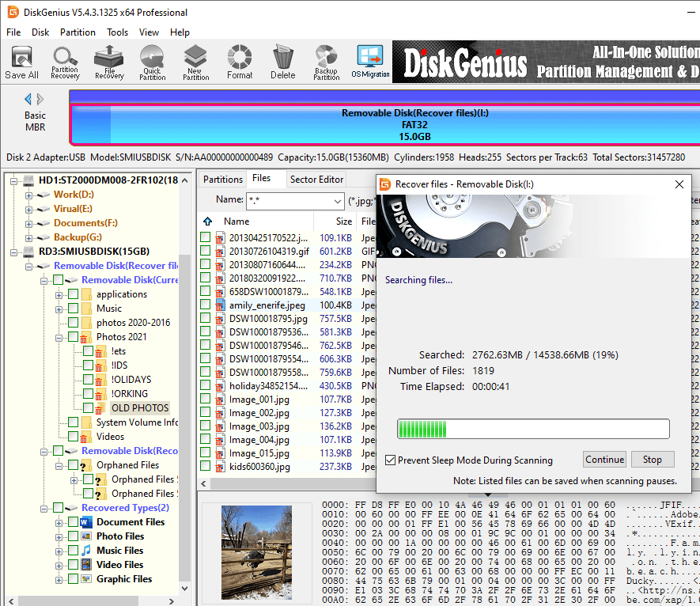This screenshot has width=700, height=606.
Task: Open the Tools menu
Action: tap(118, 32)
